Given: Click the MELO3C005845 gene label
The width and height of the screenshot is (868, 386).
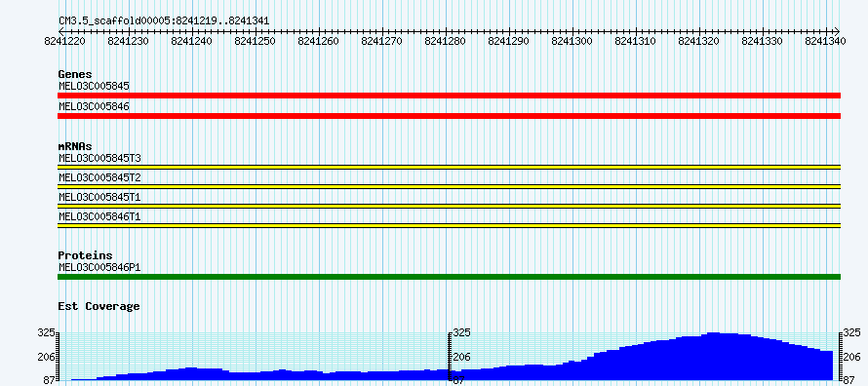Looking at the screenshot, I should (94, 86).
